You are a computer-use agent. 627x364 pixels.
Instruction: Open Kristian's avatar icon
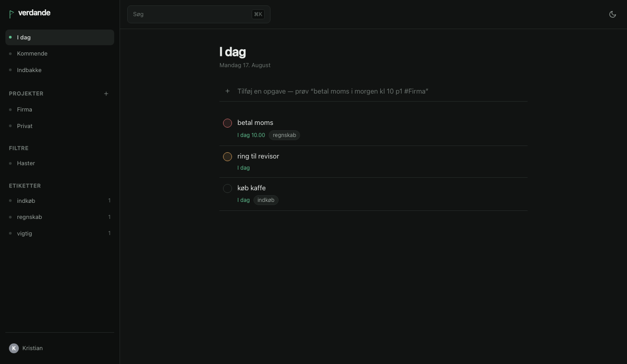pos(14,348)
